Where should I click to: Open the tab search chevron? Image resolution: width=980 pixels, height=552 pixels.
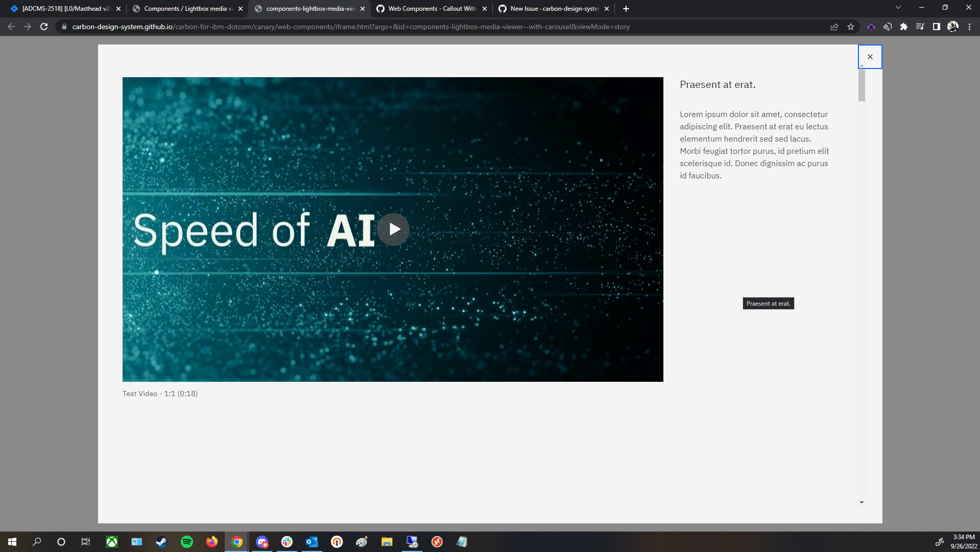(x=898, y=7)
